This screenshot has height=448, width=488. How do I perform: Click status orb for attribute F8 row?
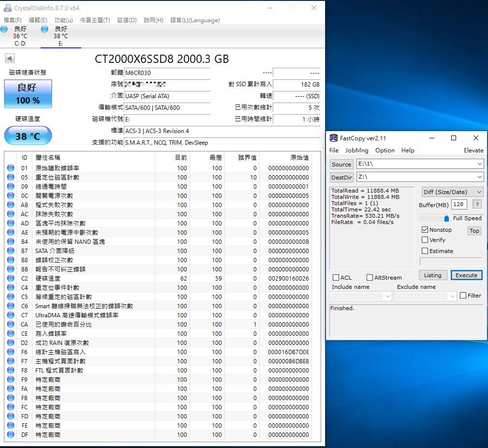[11, 370]
